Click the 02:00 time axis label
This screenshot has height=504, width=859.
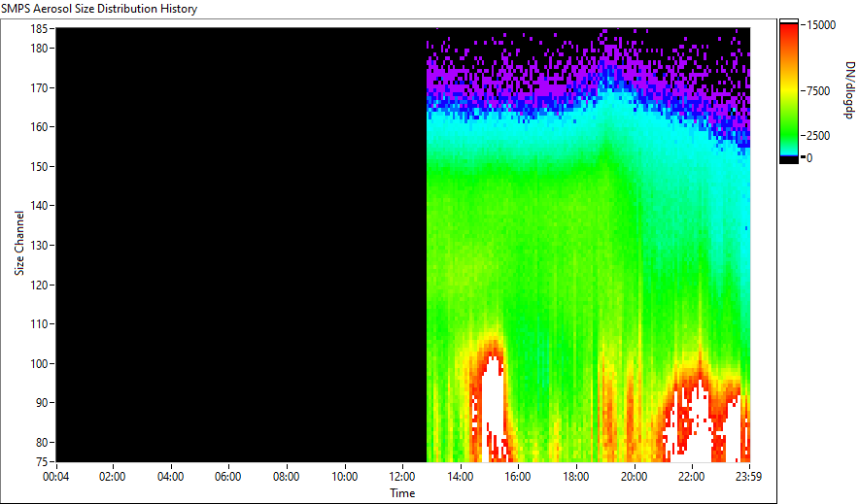coord(113,477)
